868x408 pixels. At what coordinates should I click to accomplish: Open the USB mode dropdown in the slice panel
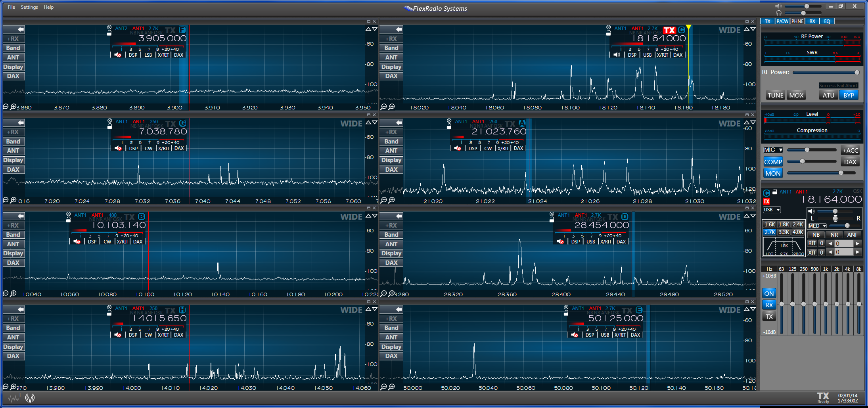[x=772, y=210]
